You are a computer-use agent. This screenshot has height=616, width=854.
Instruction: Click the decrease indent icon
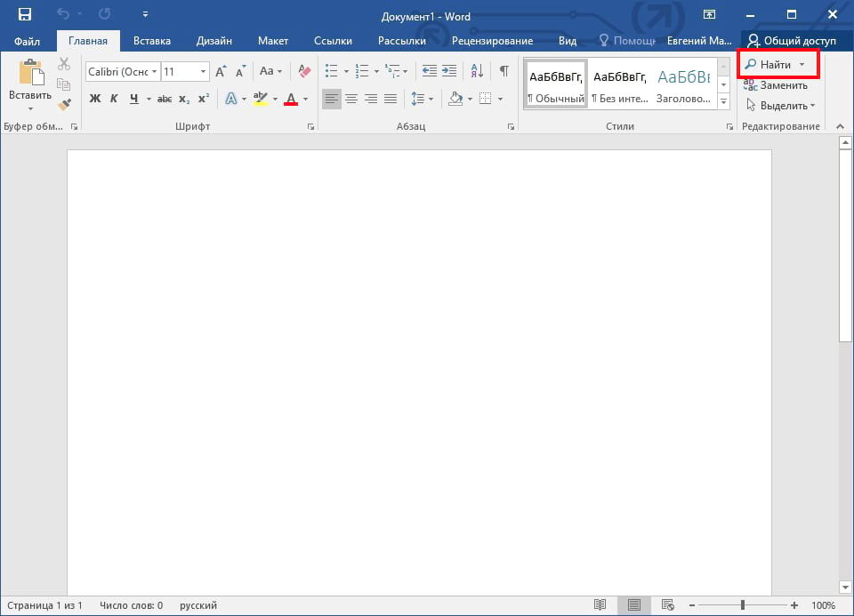tap(429, 71)
